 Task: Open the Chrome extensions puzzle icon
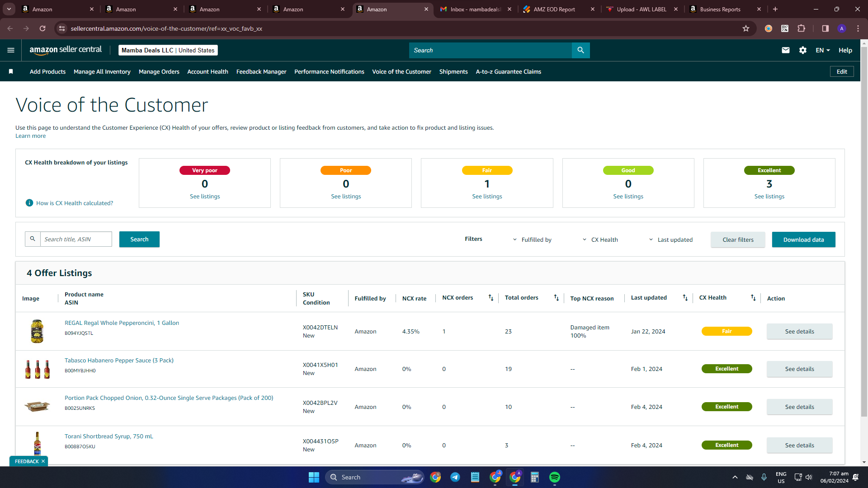(x=801, y=28)
